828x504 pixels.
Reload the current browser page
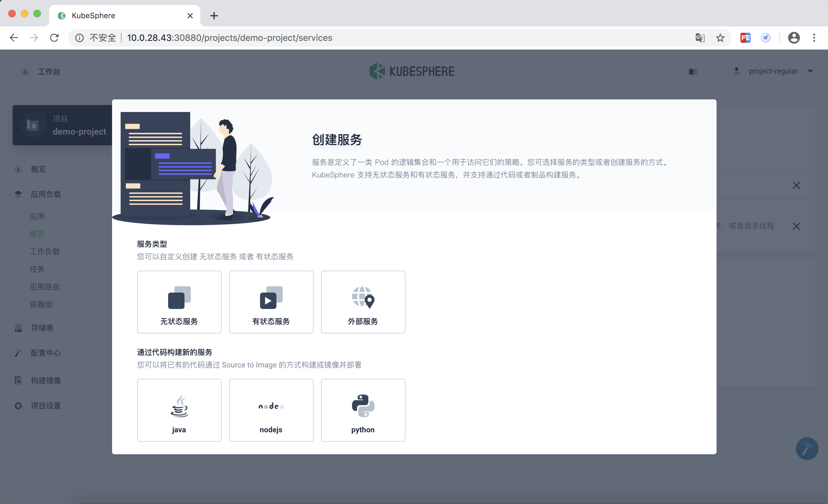pyautogui.click(x=54, y=38)
